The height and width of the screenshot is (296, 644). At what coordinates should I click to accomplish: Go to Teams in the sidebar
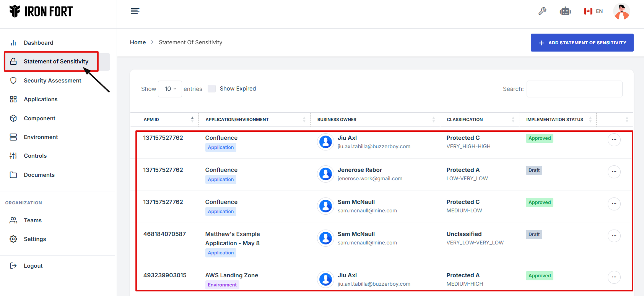(x=33, y=220)
